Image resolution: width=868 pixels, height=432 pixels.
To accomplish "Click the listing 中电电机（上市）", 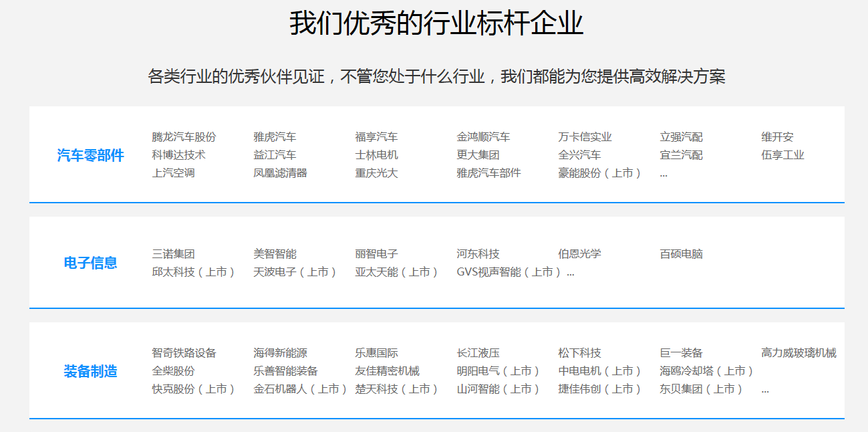I will click(601, 371).
